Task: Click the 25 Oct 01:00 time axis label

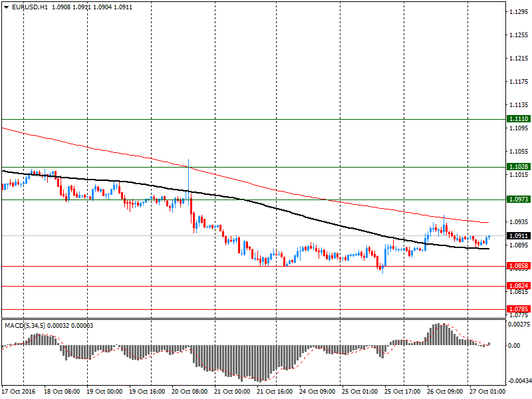Action: 360,392
